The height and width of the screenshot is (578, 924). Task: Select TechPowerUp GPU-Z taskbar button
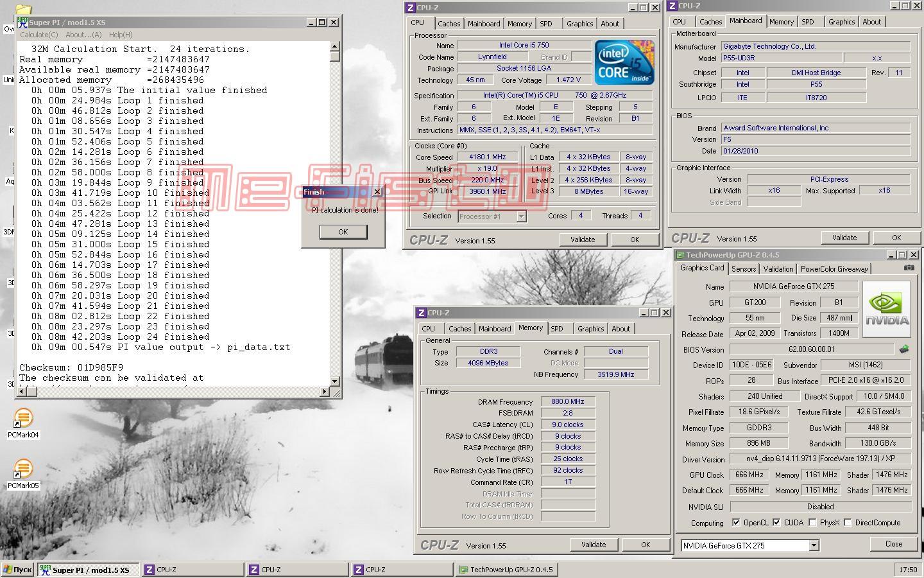(x=506, y=570)
